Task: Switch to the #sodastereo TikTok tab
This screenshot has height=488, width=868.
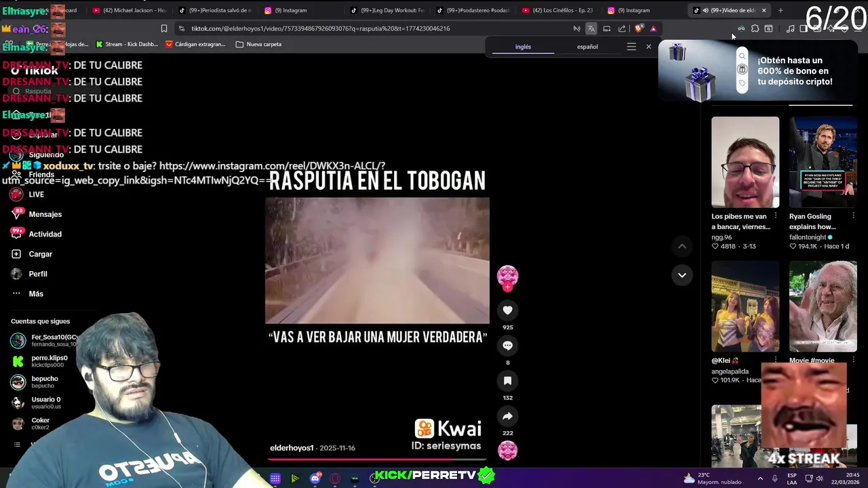Action: point(473,10)
